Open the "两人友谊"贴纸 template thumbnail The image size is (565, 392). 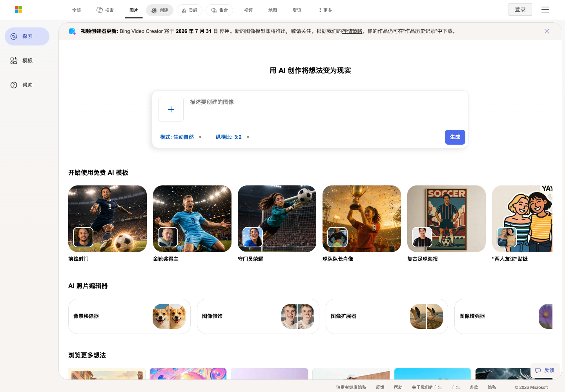click(x=522, y=219)
